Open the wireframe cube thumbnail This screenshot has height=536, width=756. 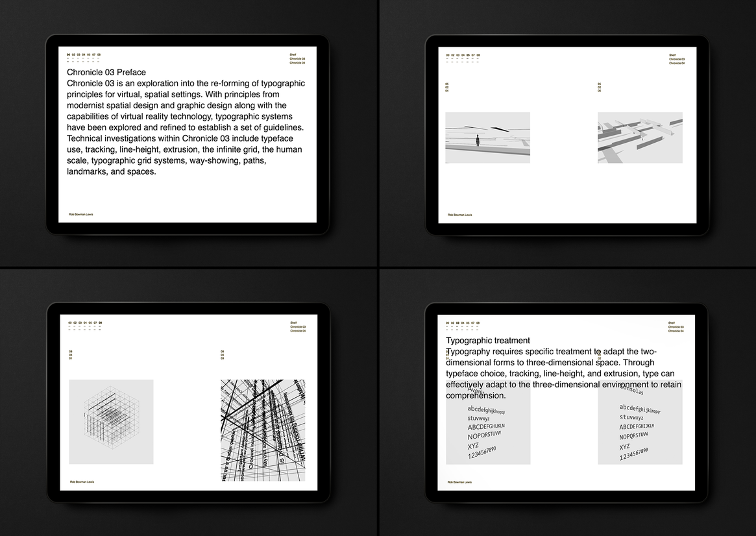point(111,422)
